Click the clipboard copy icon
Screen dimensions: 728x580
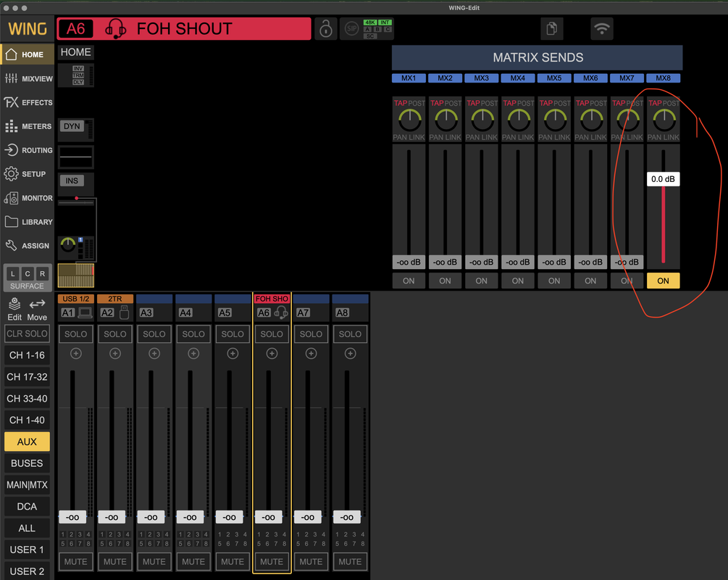click(551, 29)
